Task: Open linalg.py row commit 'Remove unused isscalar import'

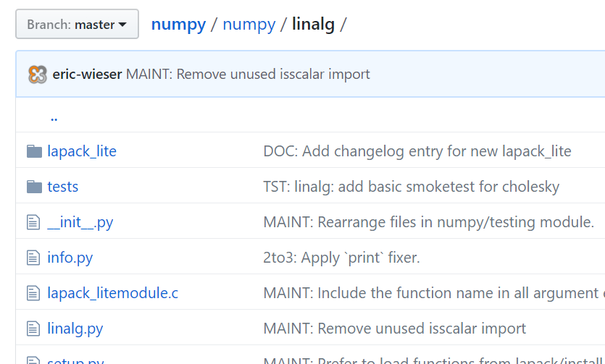Action: [x=395, y=329]
